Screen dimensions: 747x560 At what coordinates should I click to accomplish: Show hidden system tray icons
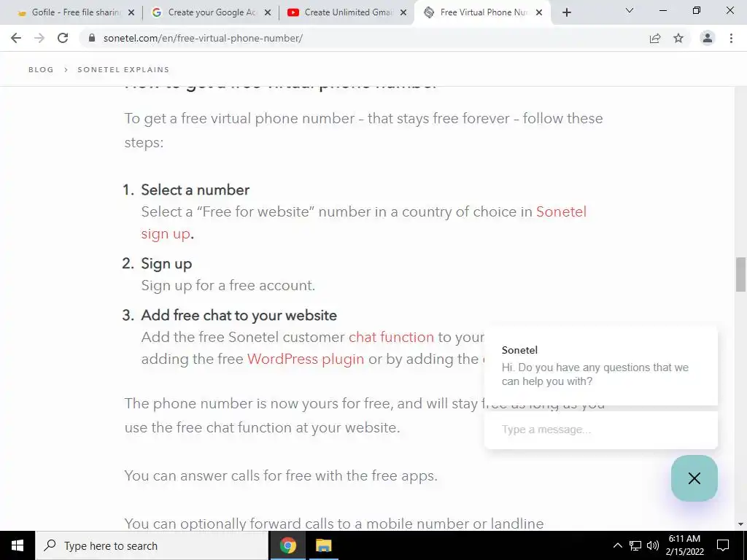pos(617,545)
